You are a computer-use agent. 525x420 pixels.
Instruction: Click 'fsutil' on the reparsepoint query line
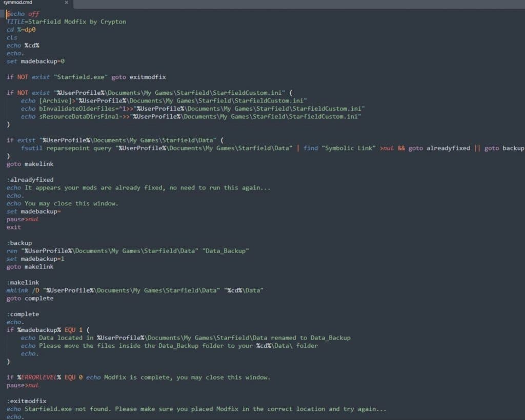31,148
